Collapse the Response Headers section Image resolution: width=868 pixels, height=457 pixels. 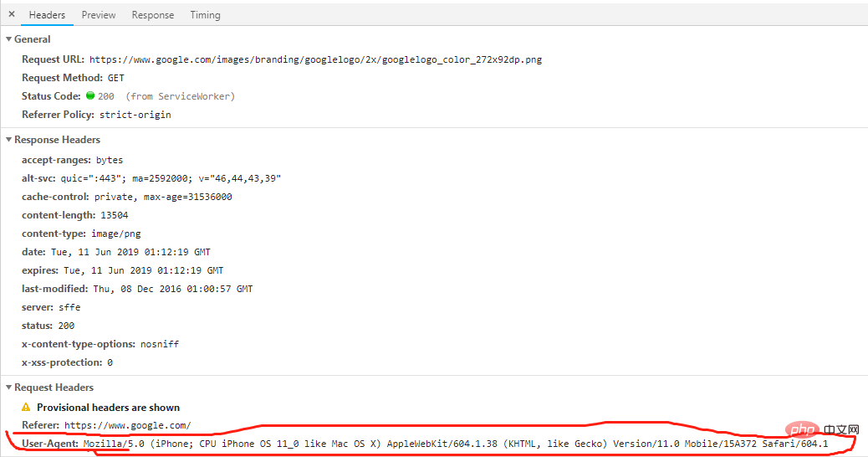coord(9,140)
